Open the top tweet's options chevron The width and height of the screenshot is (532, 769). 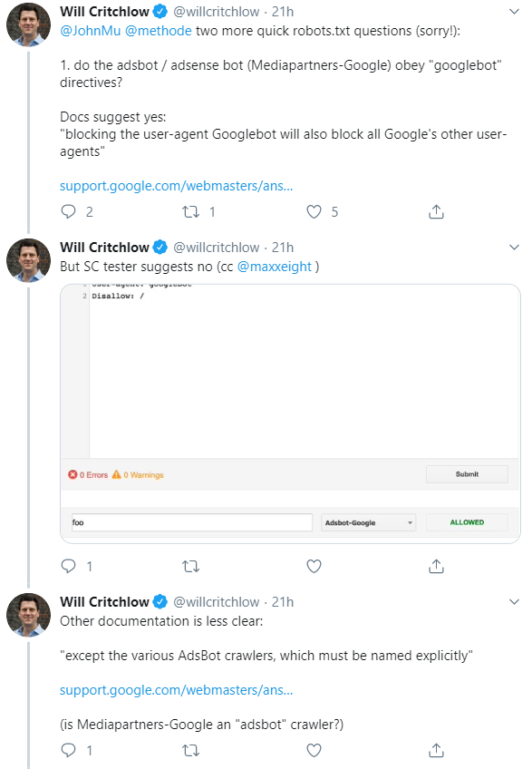pyautogui.click(x=515, y=12)
